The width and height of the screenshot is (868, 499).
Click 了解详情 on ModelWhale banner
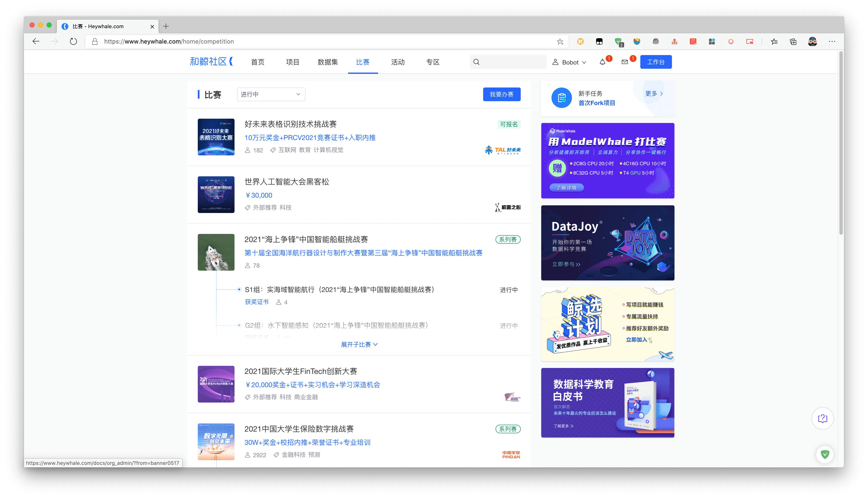[567, 188]
